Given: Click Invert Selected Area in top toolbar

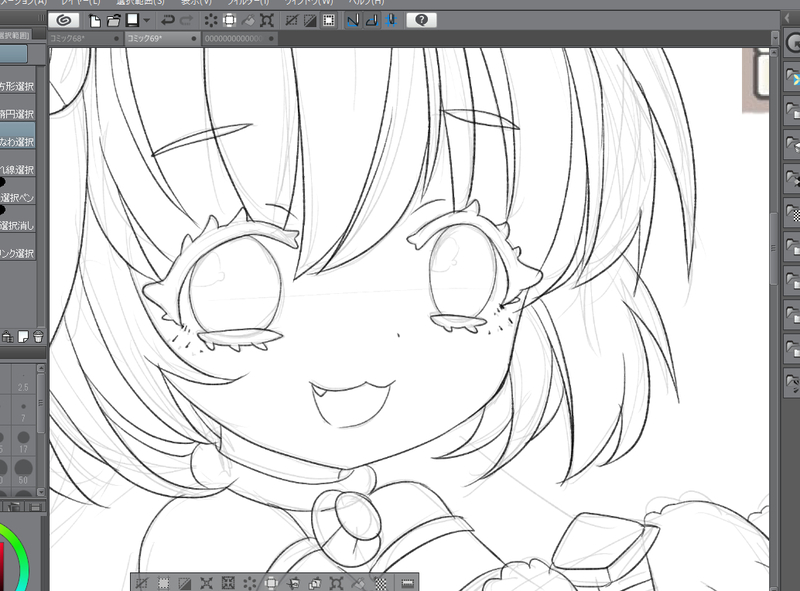Looking at the screenshot, I should click(310, 20).
